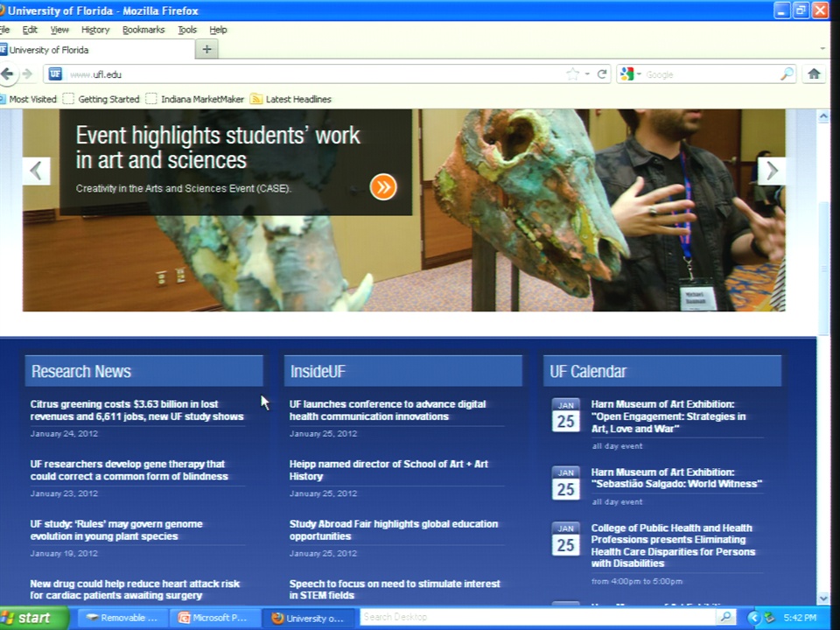
Task: Open the 'Rules' may govern genome evolution article
Action: 116,530
